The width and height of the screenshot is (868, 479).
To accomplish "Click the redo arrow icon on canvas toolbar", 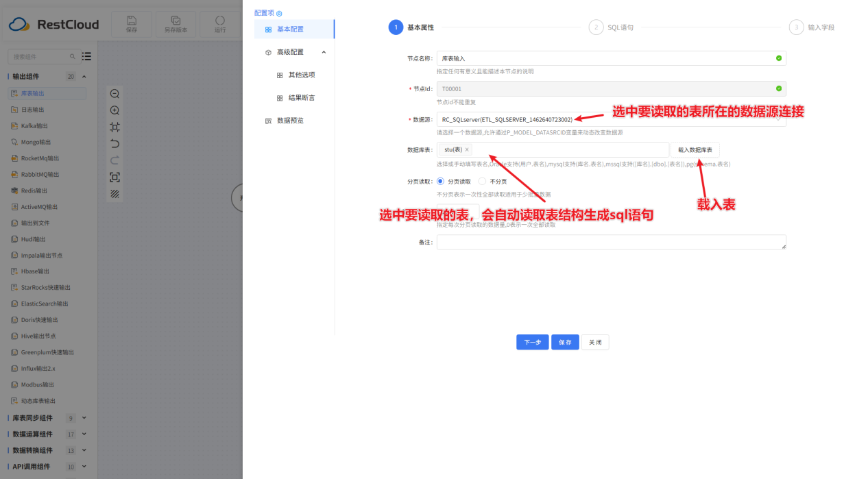I will pos(115,160).
